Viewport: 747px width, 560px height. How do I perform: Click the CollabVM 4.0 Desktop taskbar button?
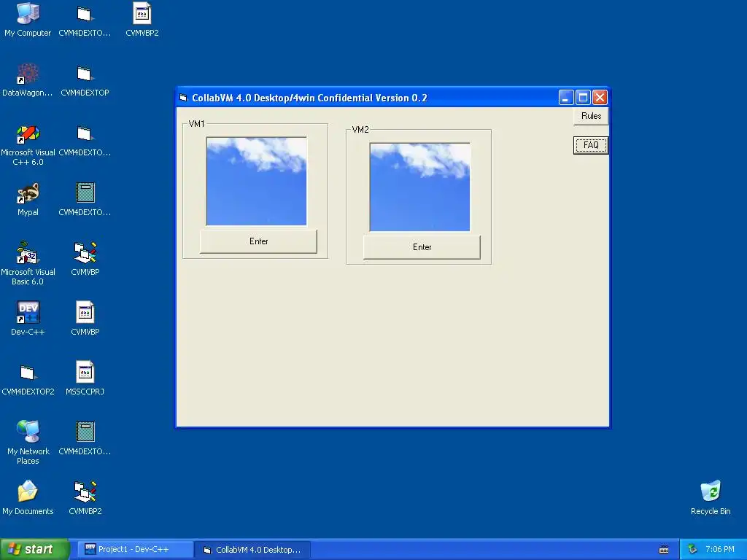(252, 550)
